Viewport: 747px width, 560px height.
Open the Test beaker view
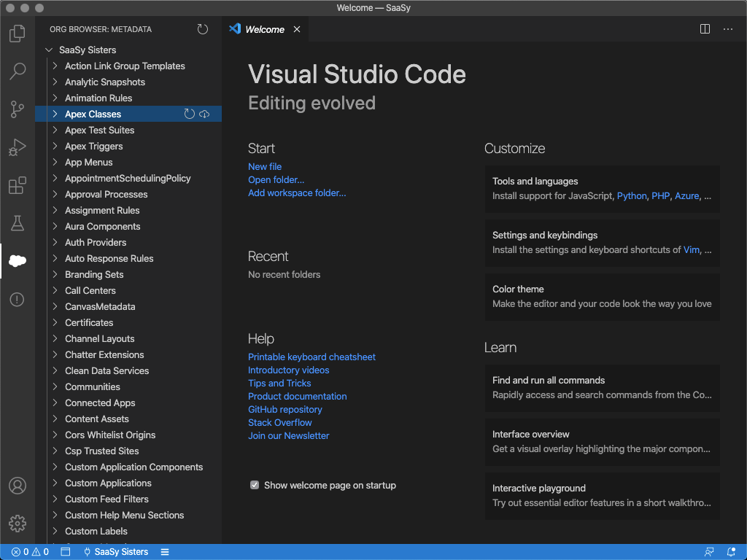pos(18,223)
